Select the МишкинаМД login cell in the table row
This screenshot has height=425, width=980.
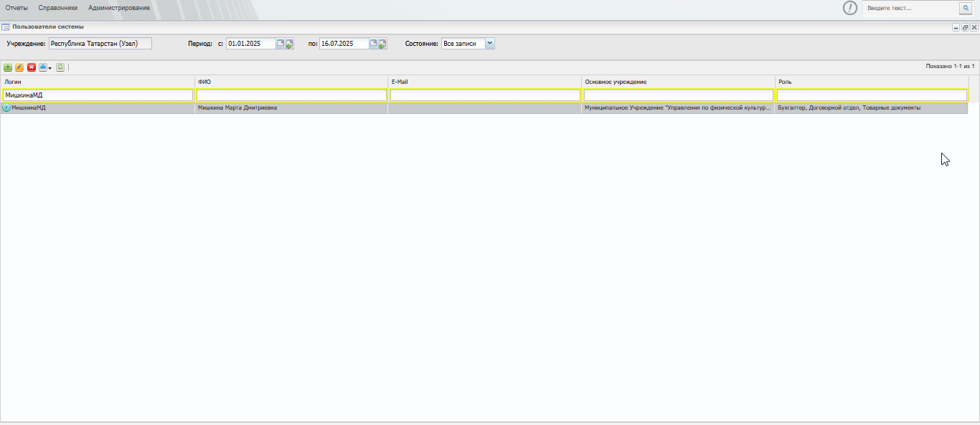pos(98,108)
